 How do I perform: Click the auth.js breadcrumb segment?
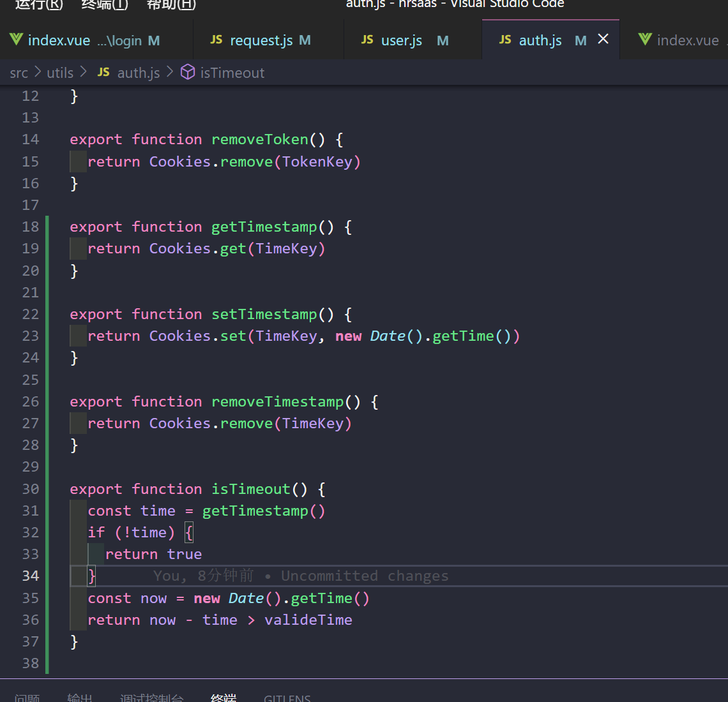click(139, 73)
